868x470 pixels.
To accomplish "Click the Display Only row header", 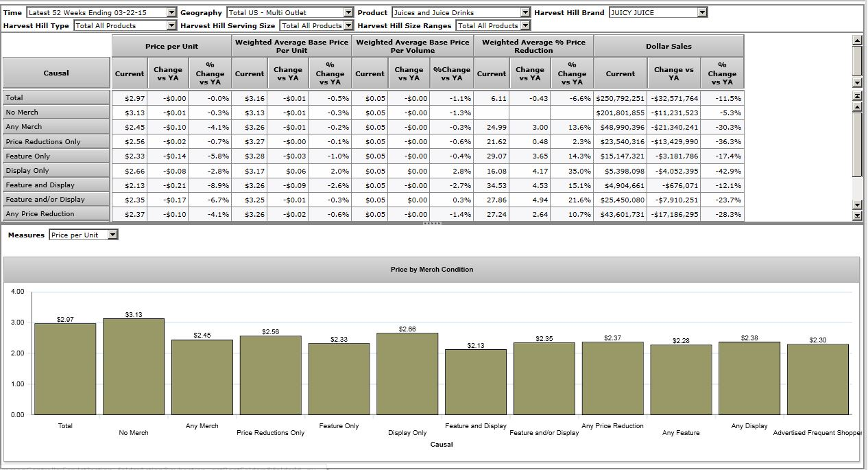I will pyautogui.click(x=56, y=171).
